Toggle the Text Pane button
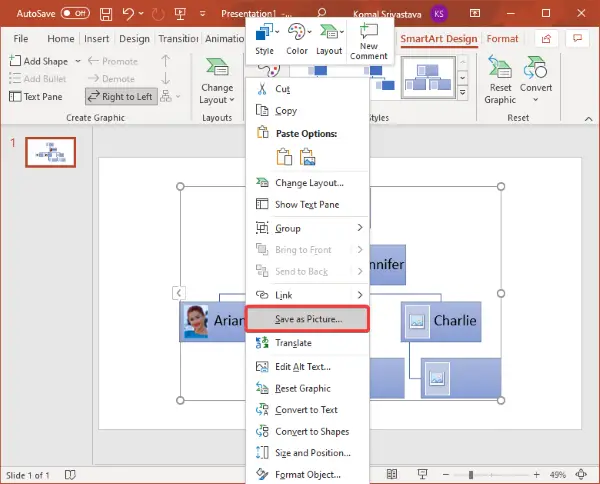This screenshot has width=600, height=484. click(x=36, y=97)
